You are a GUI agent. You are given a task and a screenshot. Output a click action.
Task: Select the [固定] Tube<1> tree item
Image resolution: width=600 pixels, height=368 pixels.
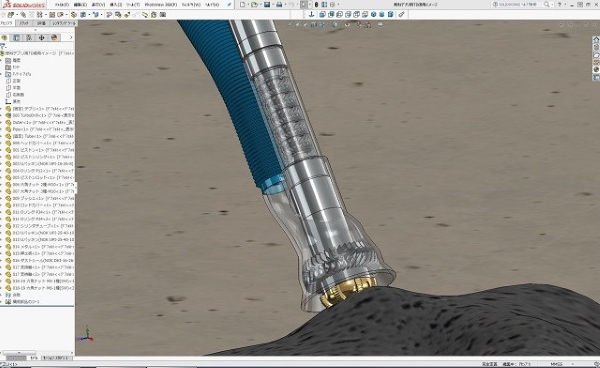[39, 136]
